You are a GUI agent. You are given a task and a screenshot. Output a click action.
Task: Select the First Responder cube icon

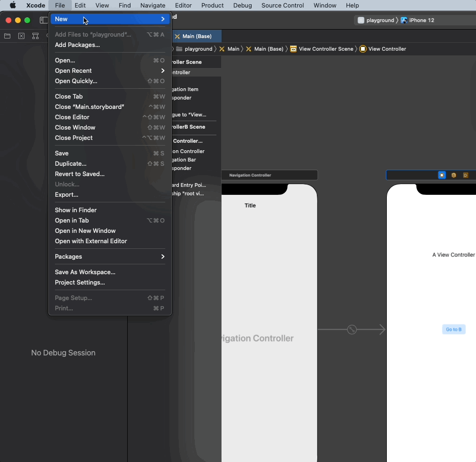(x=453, y=175)
